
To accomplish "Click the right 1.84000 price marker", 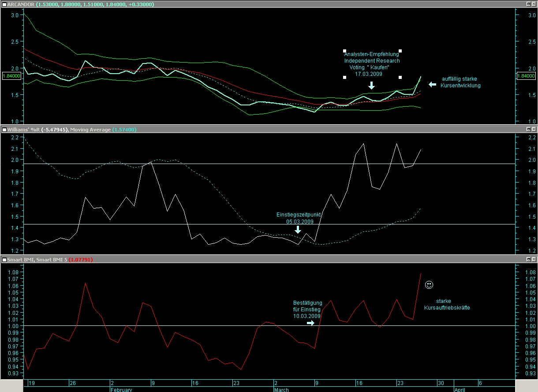I will coord(527,76).
